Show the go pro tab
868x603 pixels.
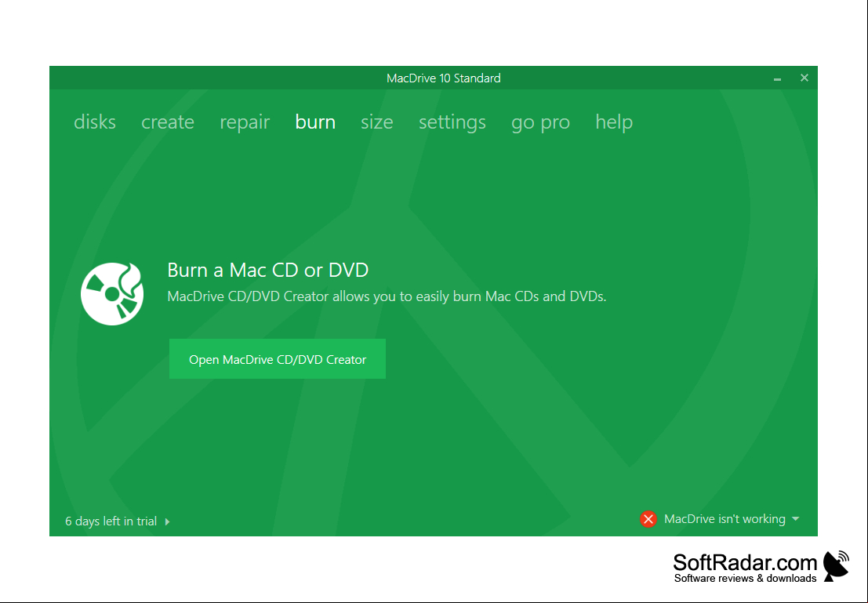click(541, 123)
